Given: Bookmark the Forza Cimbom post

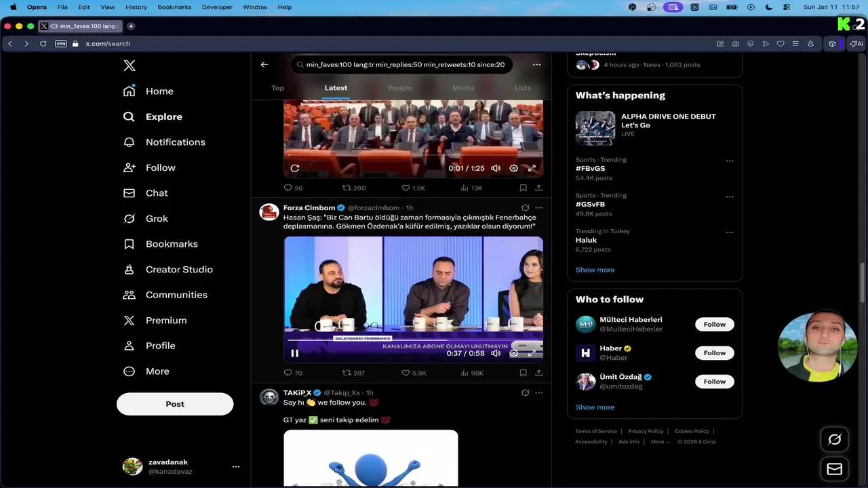Looking at the screenshot, I should 523,373.
